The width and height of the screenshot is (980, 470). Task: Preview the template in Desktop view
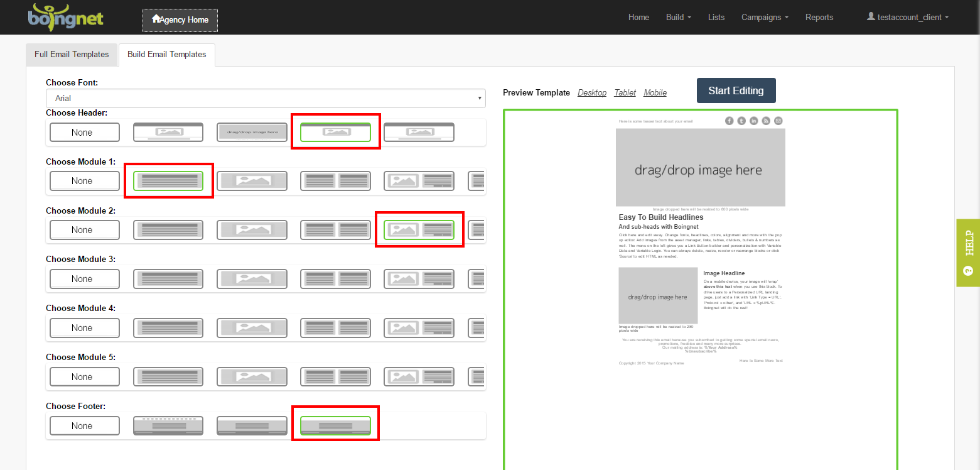coord(592,93)
